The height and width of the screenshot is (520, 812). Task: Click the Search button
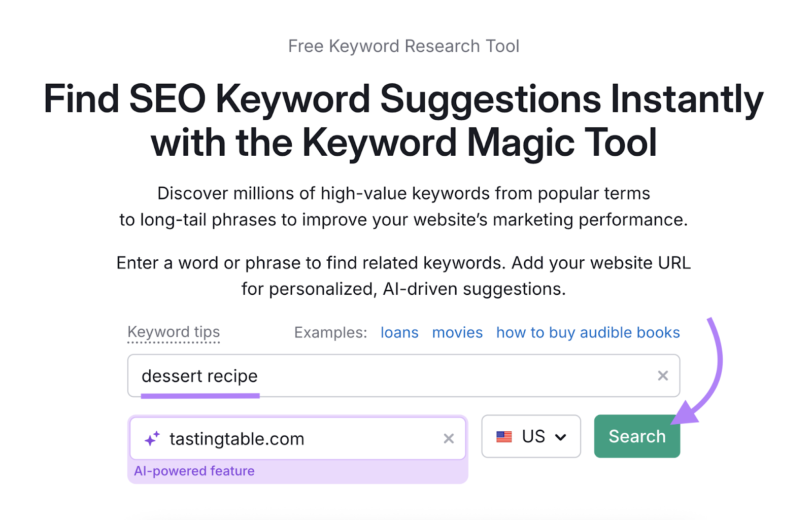click(636, 436)
